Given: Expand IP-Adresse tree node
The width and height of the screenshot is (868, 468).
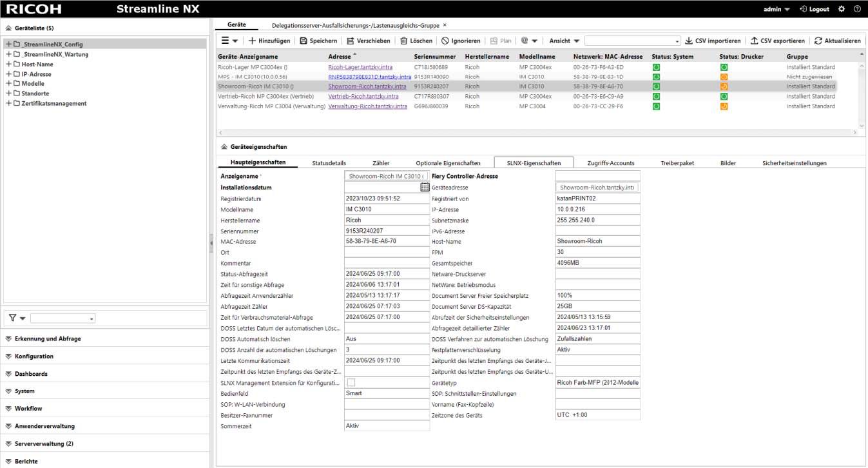Looking at the screenshot, I should pyautogui.click(x=8, y=74).
